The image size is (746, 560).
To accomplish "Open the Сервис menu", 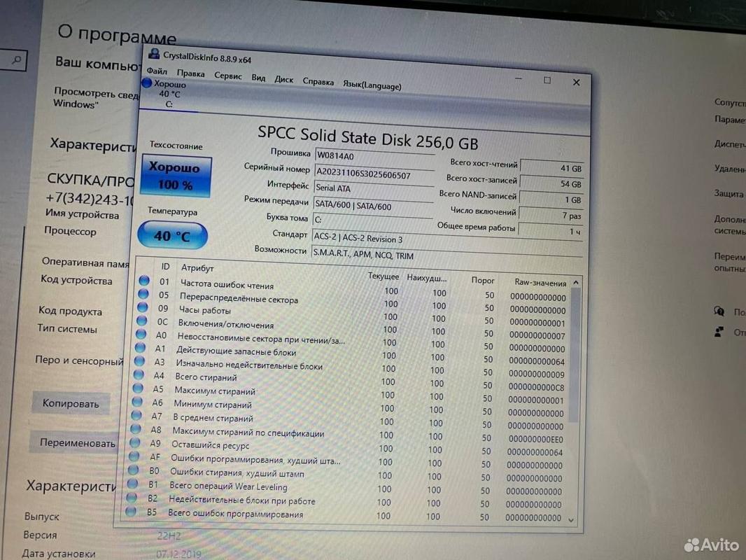I will pyautogui.click(x=228, y=76).
